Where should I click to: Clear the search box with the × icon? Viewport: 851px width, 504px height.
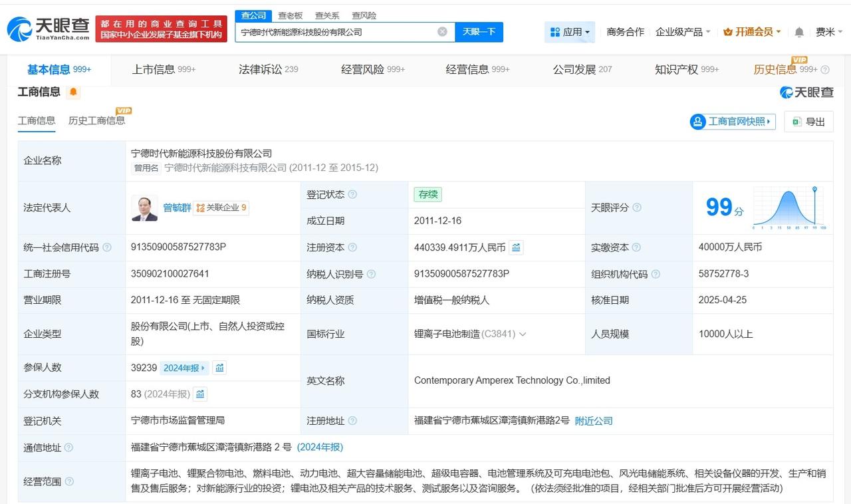pos(441,31)
